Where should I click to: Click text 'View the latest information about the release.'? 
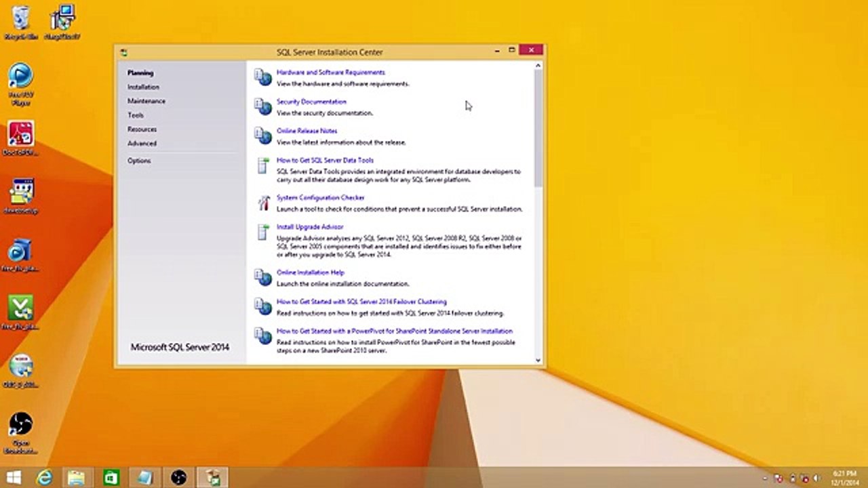(341, 142)
